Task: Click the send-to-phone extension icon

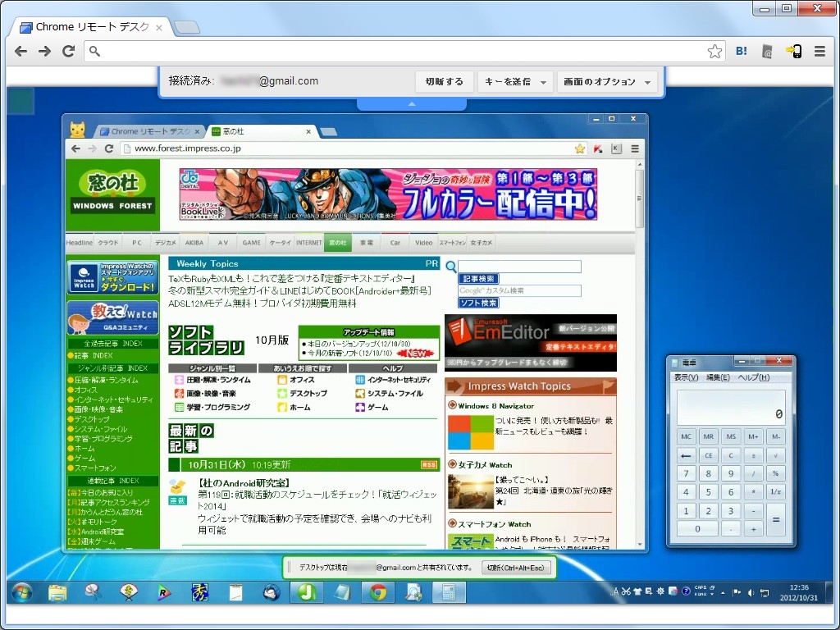Action: point(794,51)
